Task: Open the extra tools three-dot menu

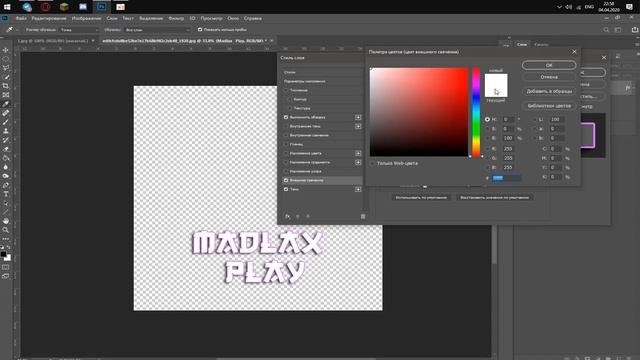Action: click(x=6, y=239)
